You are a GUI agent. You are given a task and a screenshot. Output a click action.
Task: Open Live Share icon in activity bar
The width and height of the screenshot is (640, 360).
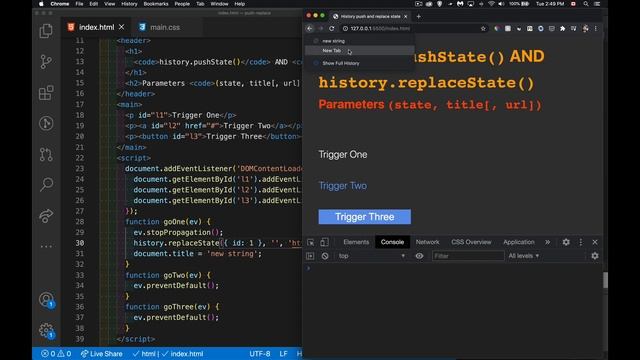coord(46,216)
